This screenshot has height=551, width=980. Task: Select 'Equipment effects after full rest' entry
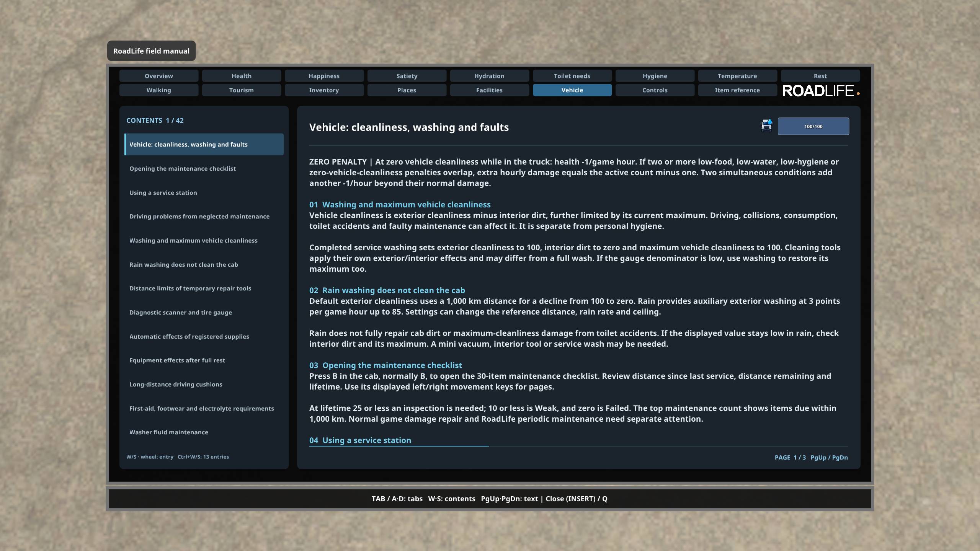pyautogui.click(x=204, y=360)
